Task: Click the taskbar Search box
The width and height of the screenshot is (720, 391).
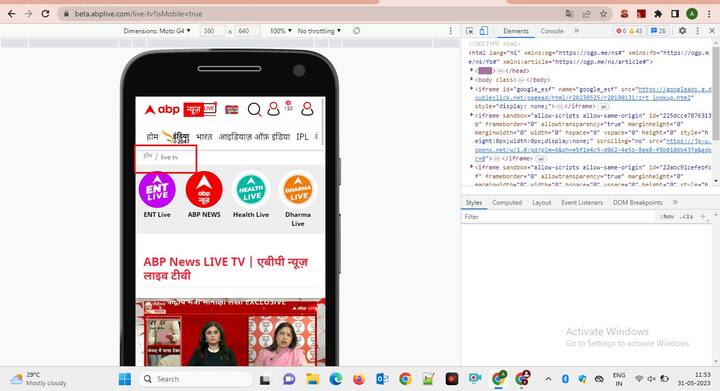Action: point(195,379)
